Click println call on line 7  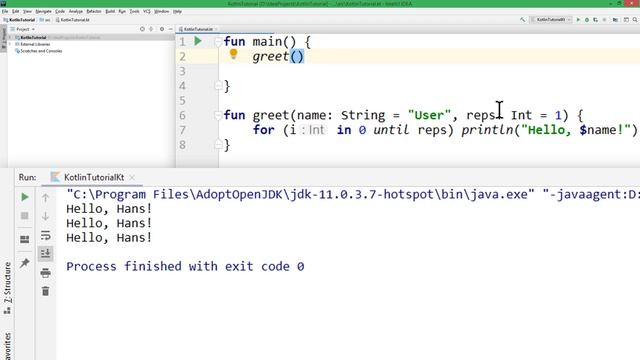tap(487, 130)
